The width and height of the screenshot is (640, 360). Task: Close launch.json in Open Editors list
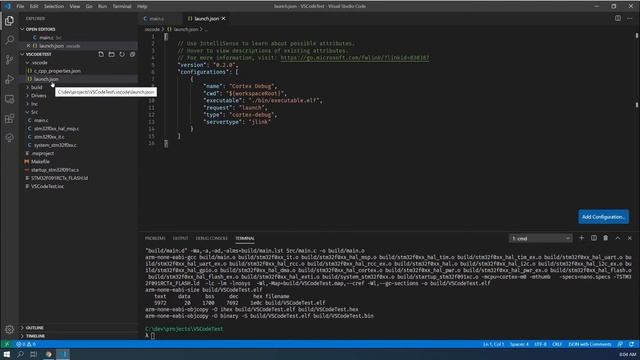(x=28, y=46)
